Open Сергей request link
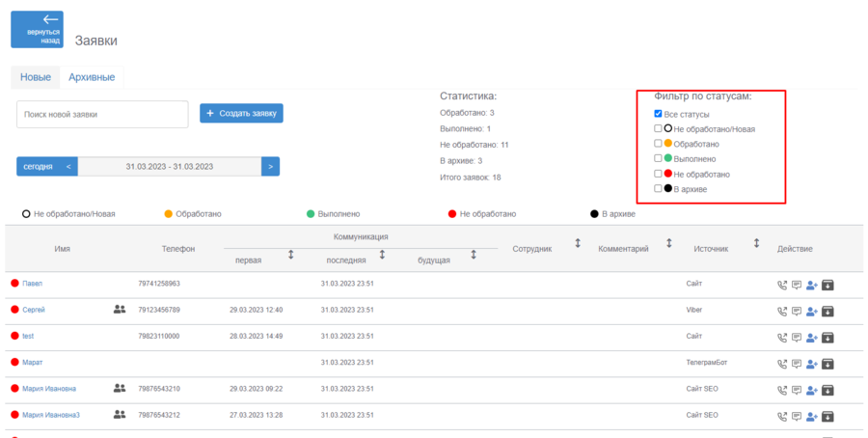Viewport: 868px width, 438px height. 34,310
